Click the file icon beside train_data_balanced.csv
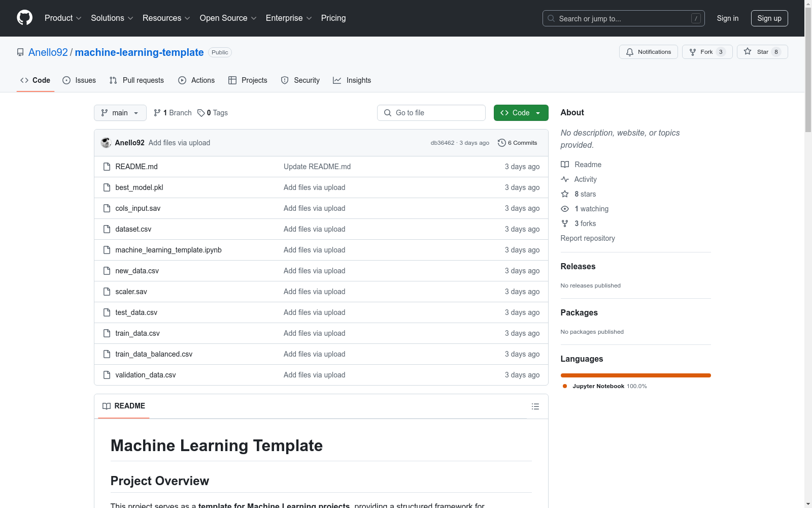The image size is (812, 508). click(x=107, y=354)
